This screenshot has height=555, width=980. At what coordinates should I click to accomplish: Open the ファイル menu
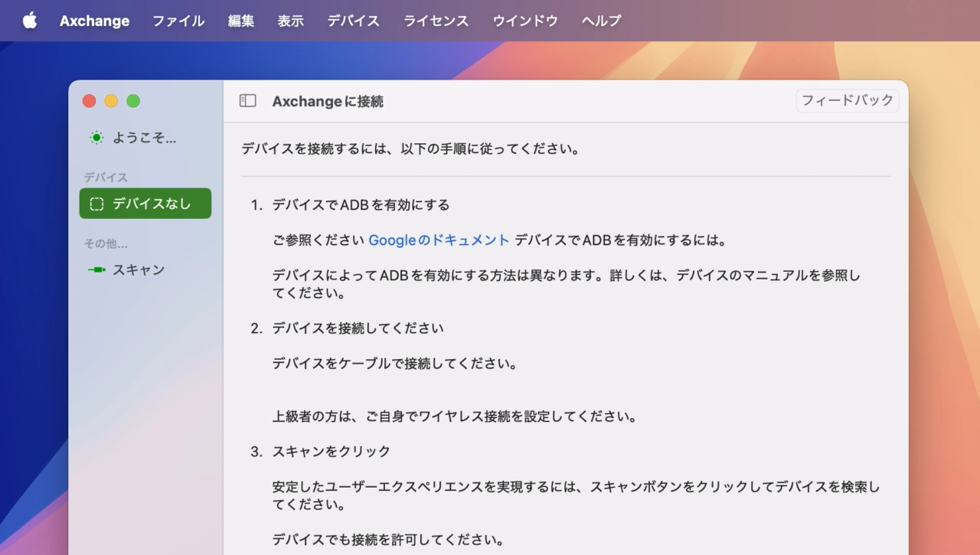[x=178, y=21]
